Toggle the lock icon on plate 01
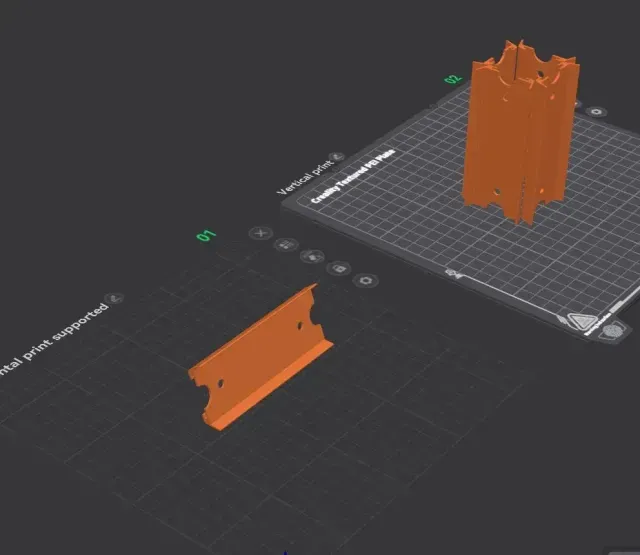This screenshot has width=640, height=555. 339,269
